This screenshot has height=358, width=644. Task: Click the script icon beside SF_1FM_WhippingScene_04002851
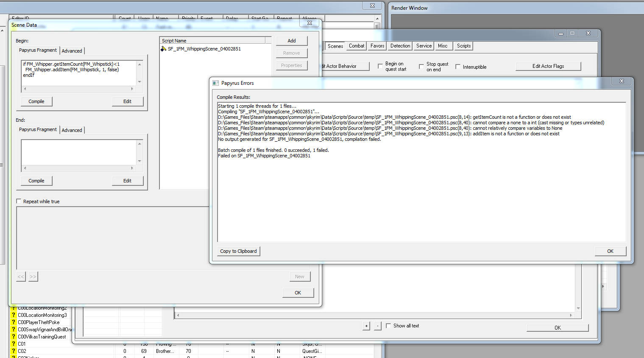[163, 49]
